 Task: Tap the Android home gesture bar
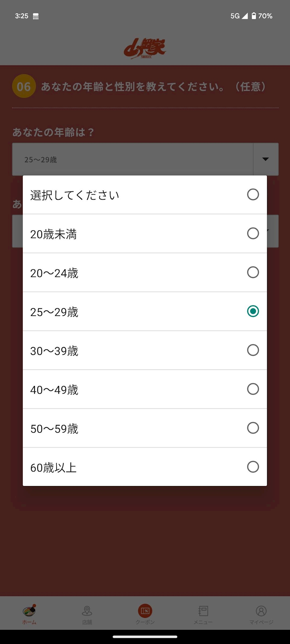(x=145, y=637)
